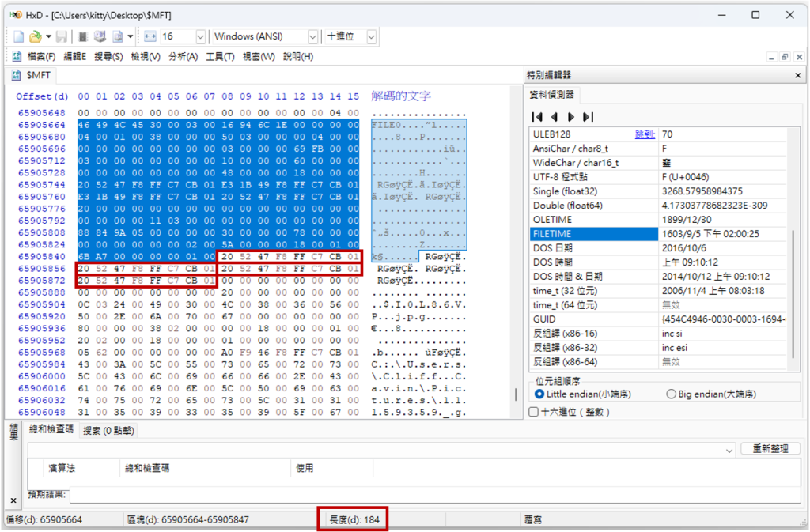This screenshot has height=532, width=810.
Task: Click the document icon left of 檔案(F)
Action: pyautogui.click(x=17, y=56)
